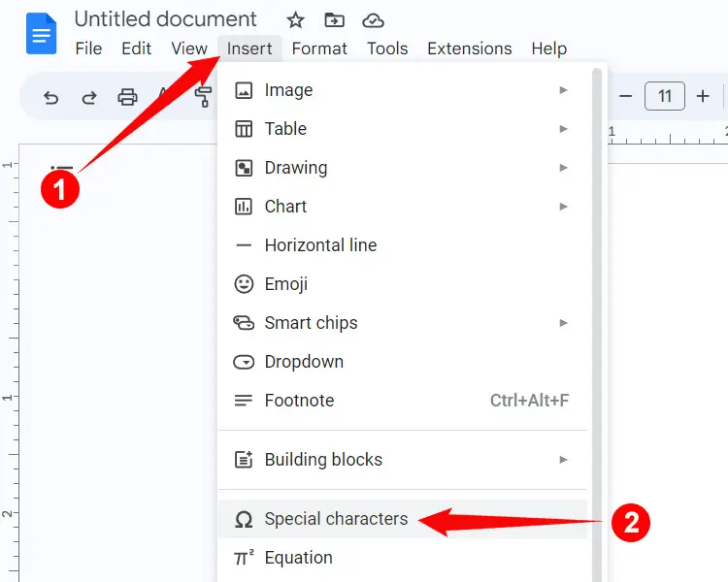Increase the font size
The height and width of the screenshot is (582, 728).
[x=703, y=96]
